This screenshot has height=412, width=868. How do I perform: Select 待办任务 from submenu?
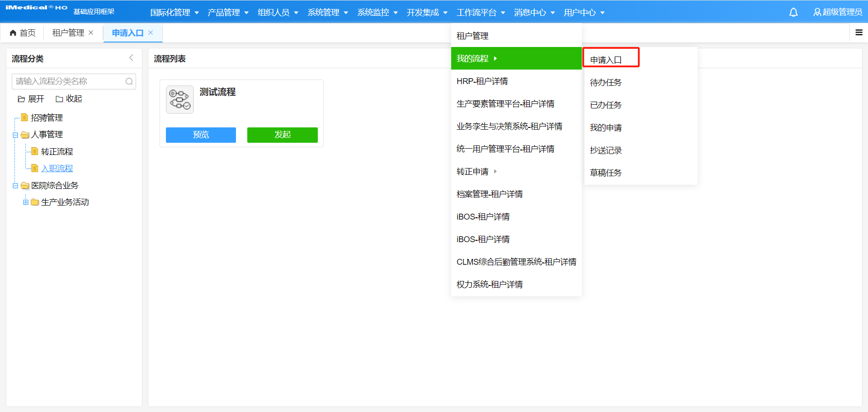(x=605, y=82)
